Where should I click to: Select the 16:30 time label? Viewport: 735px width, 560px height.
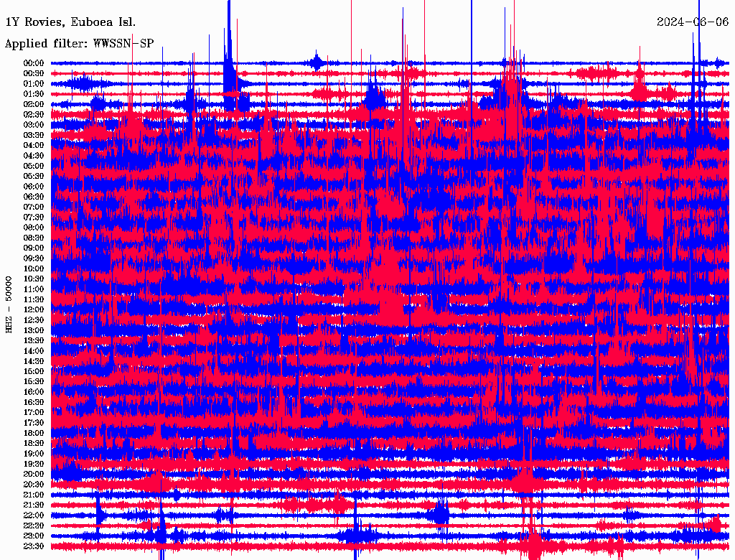point(34,403)
